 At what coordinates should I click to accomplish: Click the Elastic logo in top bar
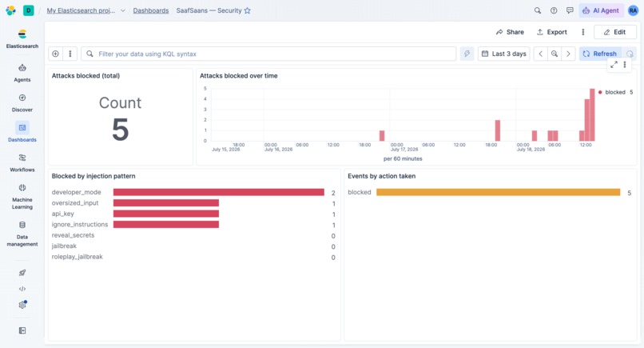pyautogui.click(x=10, y=10)
